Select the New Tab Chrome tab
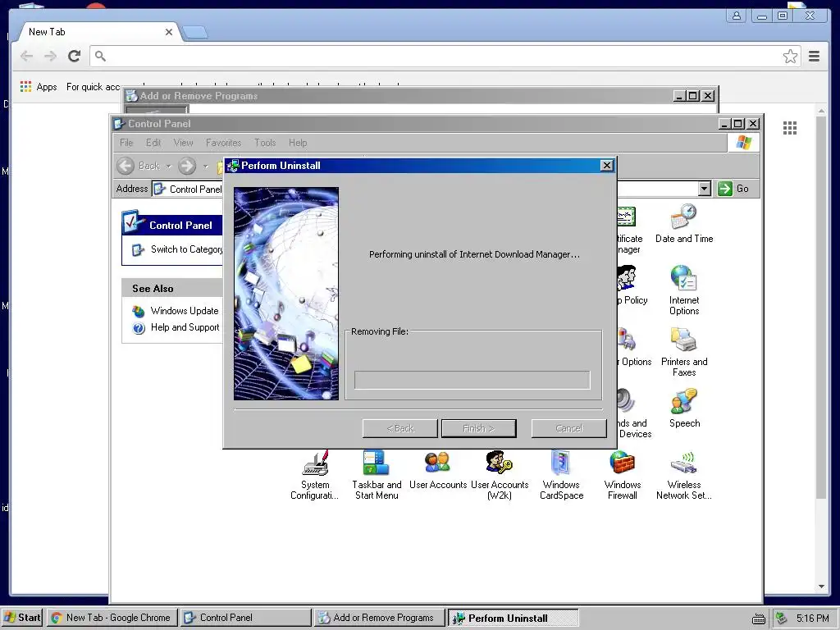 pyautogui.click(x=99, y=32)
